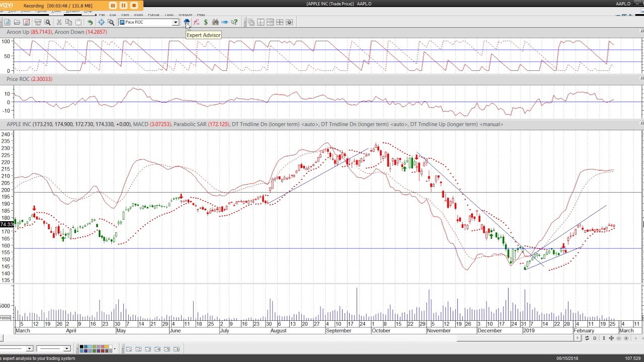Viewport: 644px width, 362px height.
Task: Select the Aroon Up indicator label
Action: 29,32
